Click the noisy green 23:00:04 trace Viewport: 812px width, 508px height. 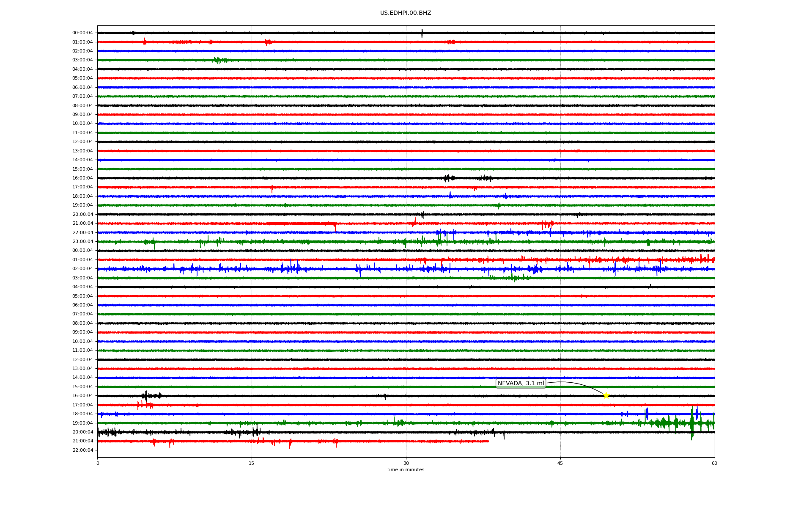click(x=296, y=242)
